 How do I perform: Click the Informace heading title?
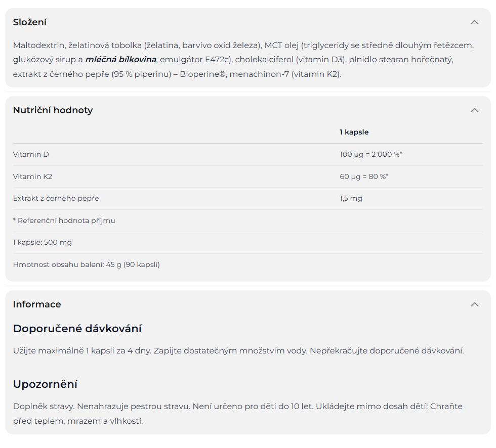tap(37, 304)
